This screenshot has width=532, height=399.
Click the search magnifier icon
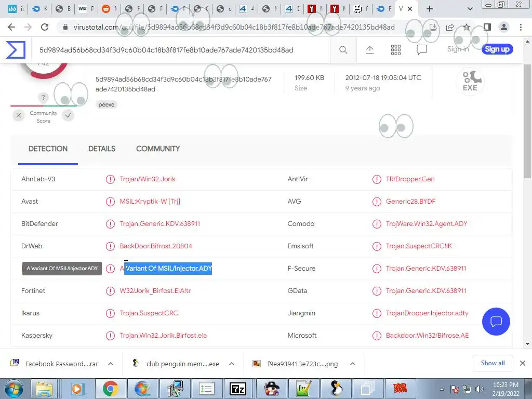[343, 50]
